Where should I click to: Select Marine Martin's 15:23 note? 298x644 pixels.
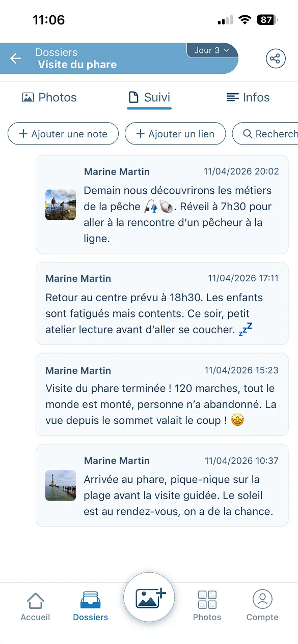(x=161, y=395)
